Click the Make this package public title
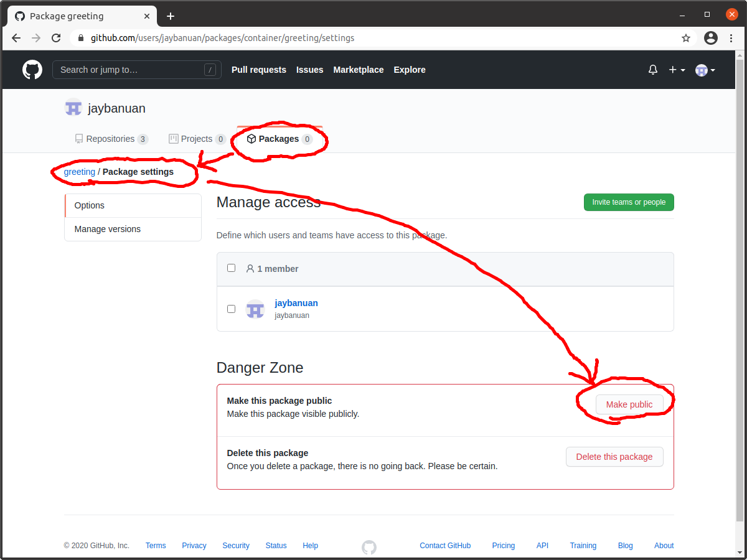The height and width of the screenshot is (560, 747). [x=280, y=401]
